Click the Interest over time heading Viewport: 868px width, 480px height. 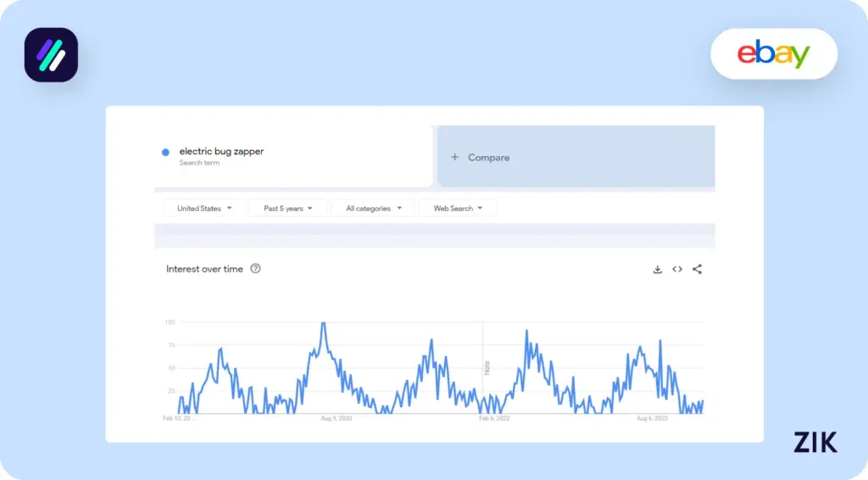coord(204,270)
